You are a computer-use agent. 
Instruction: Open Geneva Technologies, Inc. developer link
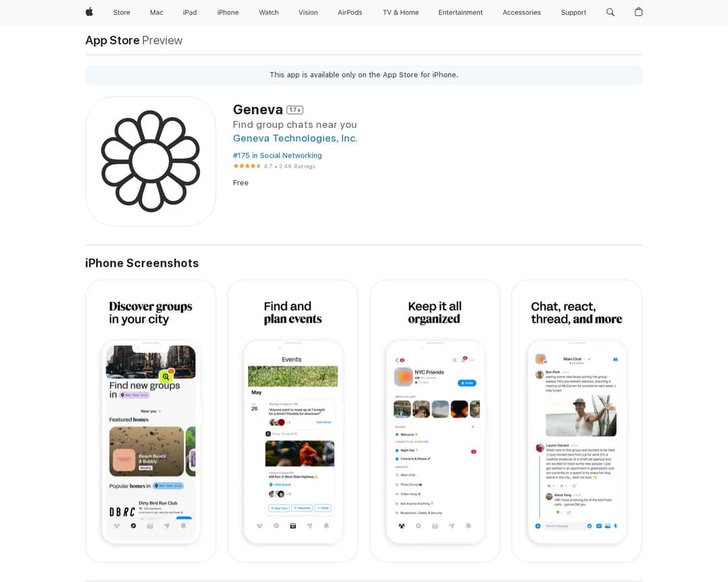tap(295, 138)
